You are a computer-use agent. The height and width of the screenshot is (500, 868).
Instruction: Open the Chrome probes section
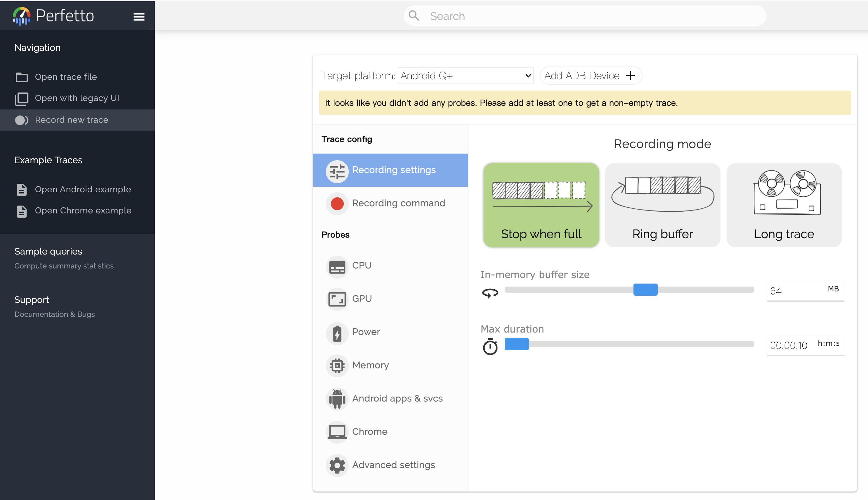coord(390,432)
